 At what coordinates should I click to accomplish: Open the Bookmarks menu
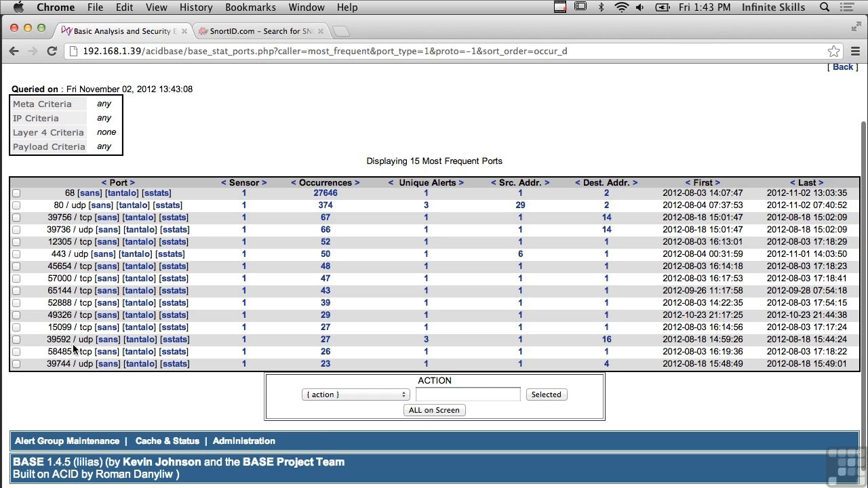tap(250, 7)
